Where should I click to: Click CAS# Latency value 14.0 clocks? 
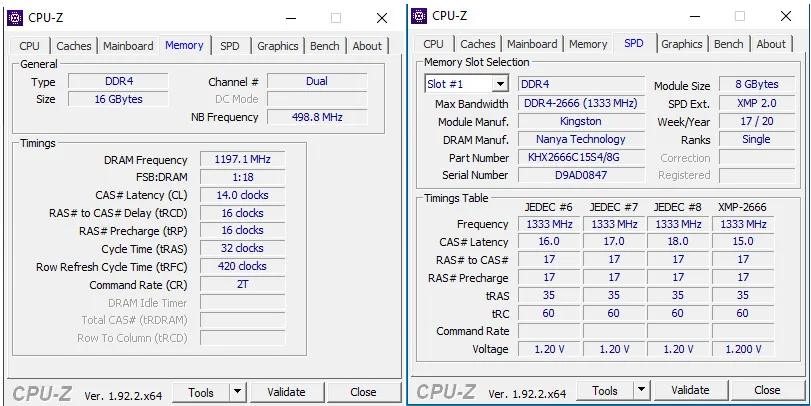point(243,195)
